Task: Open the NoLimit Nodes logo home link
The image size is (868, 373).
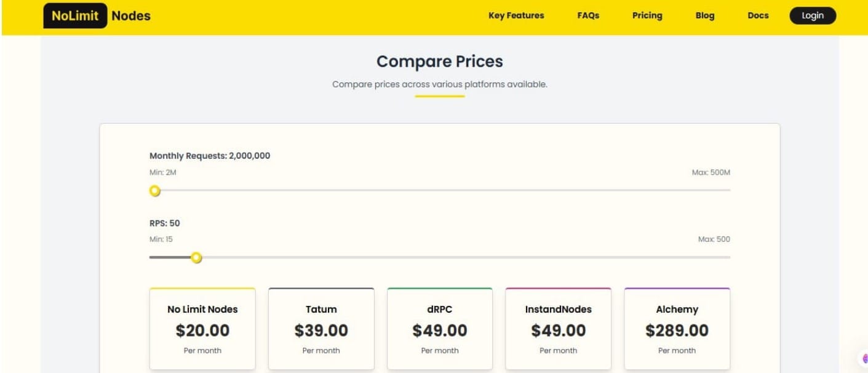Action: point(97,15)
